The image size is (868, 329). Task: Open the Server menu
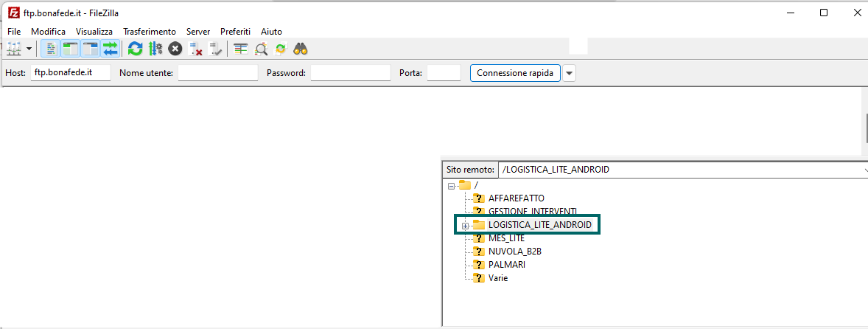tap(198, 32)
